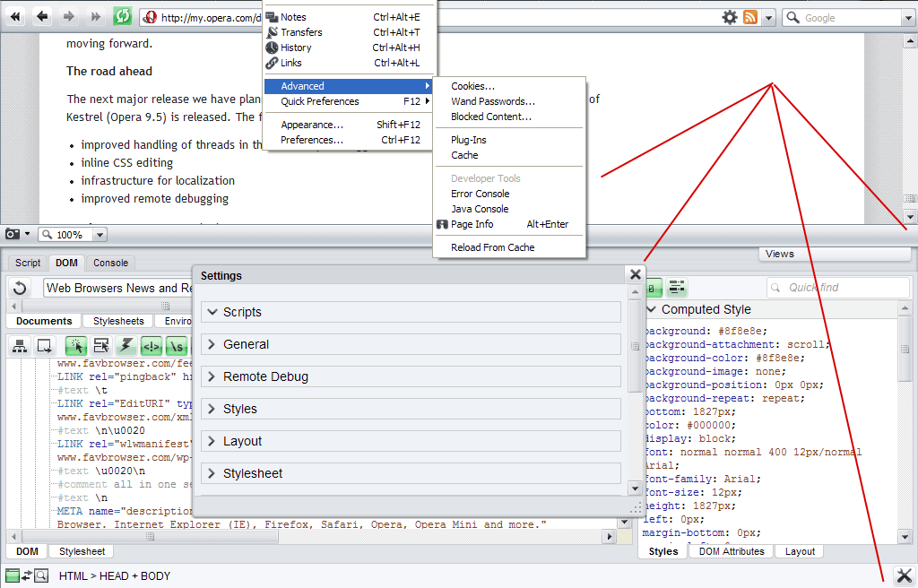Toggle the whitespace \s nodes button
The height and width of the screenshot is (588, 918).
[177, 345]
